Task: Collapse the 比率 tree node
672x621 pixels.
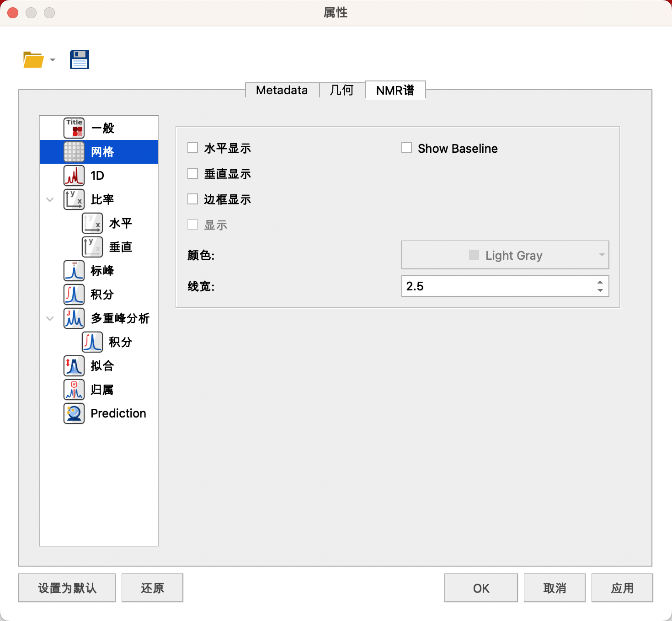Action: [50, 199]
